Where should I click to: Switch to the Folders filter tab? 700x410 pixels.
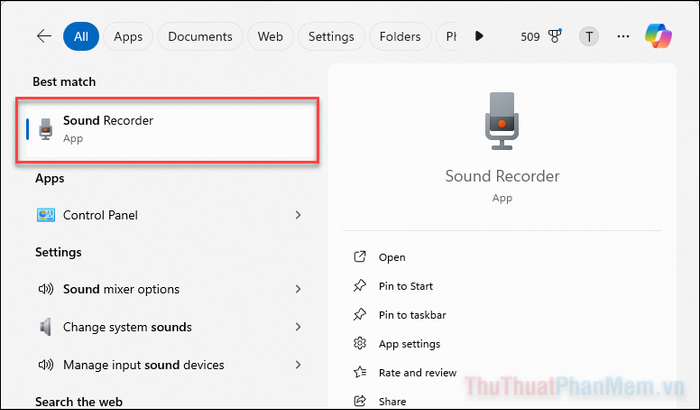pos(400,36)
